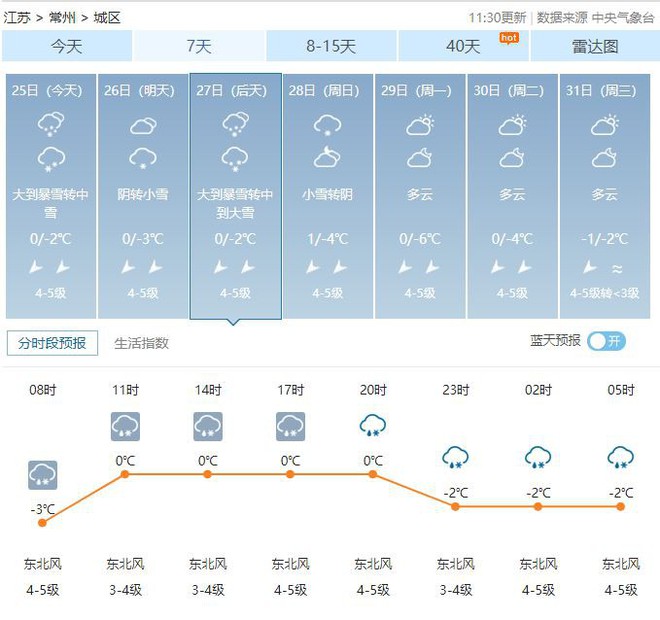Click 05时 sleet weather icon
Viewport: 660px width, 620px height.
click(621, 458)
